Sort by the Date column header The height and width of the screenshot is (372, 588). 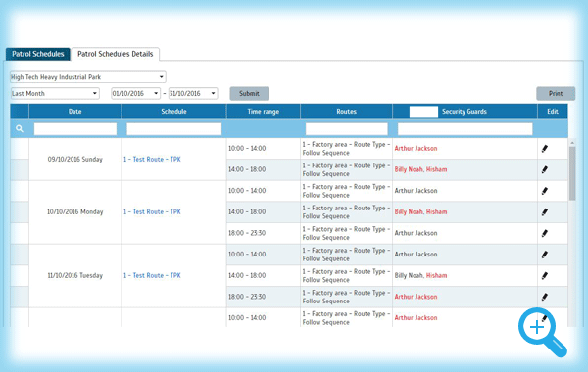[x=75, y=112]
